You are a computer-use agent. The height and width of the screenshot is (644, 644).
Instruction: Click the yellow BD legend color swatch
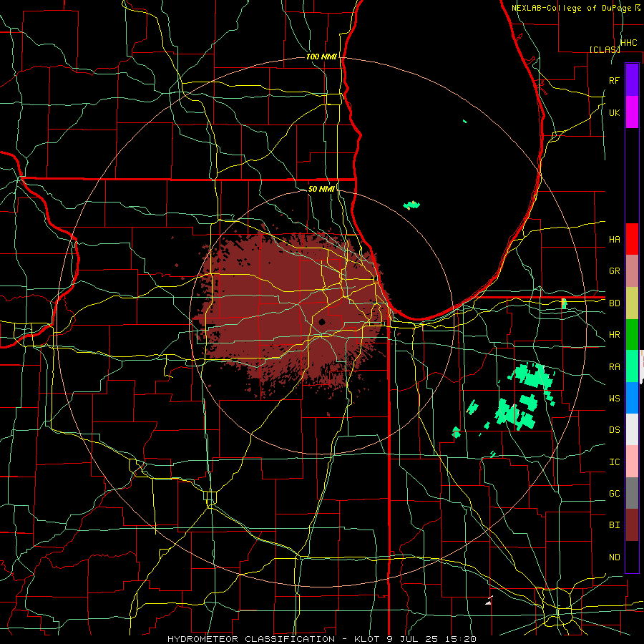pyautogui.click(x=632, y=303)
